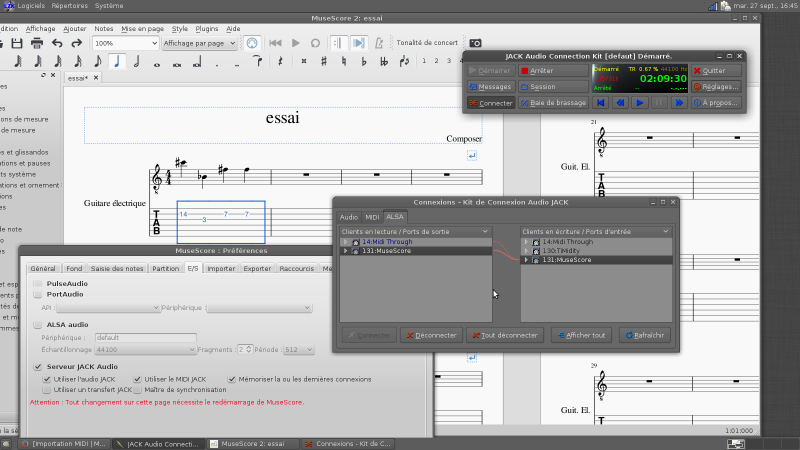800x450 pixels.
Task: Switch to the Exporter preferences tab
Action: (257, 268)
